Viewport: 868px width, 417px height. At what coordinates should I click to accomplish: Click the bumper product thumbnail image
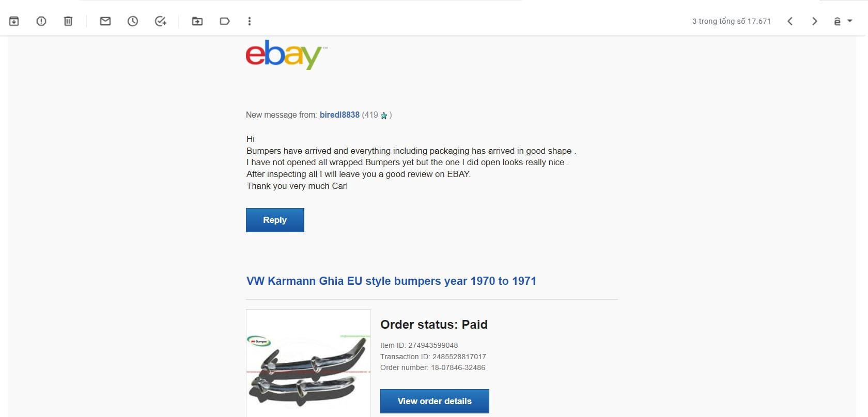[x=308, y=363]
